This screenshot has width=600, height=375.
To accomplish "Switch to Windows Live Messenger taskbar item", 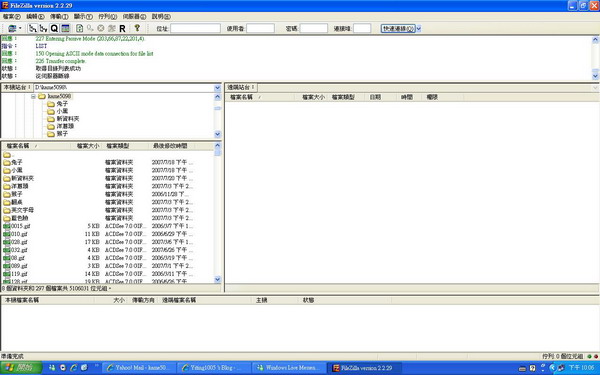I will 290,368.
